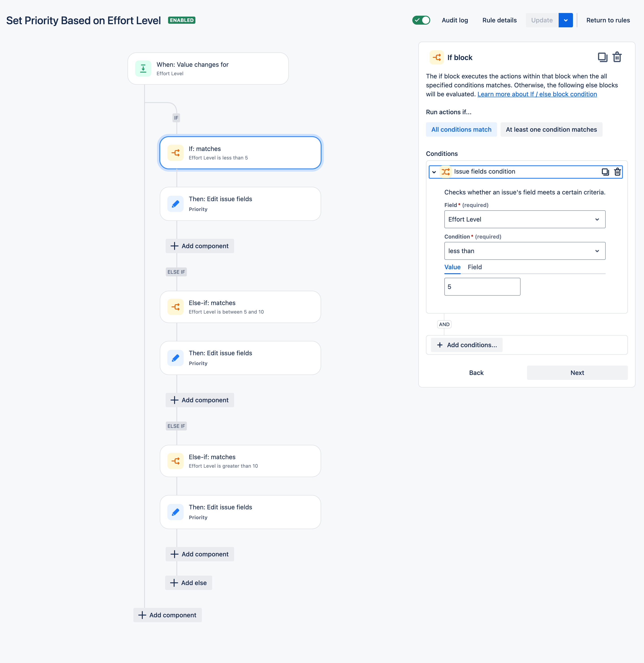Click the branch icon on Else-if between 5 and 10
The image size is (644, 663).
click(175, 307)
